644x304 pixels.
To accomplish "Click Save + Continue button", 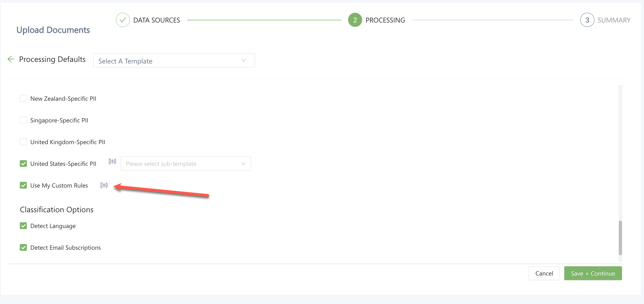I will tap(593, 273).
